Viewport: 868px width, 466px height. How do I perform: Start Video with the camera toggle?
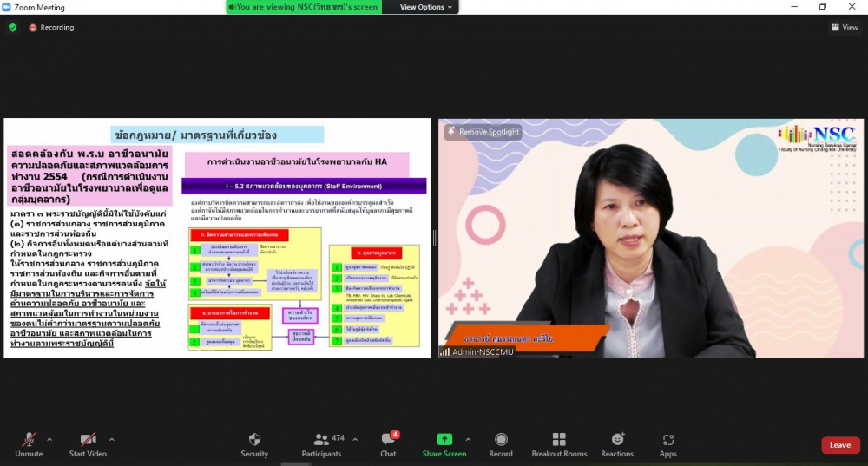pos(88,440)
